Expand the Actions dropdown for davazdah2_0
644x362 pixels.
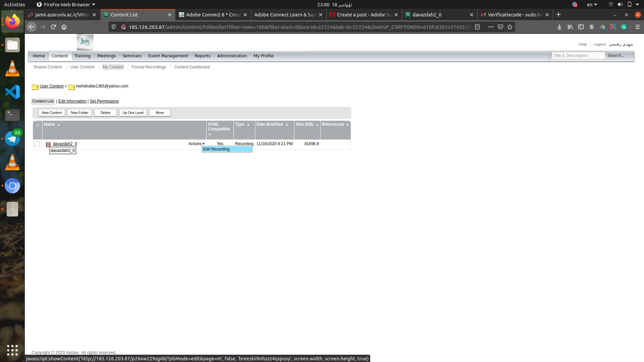[x=196, y=144]
